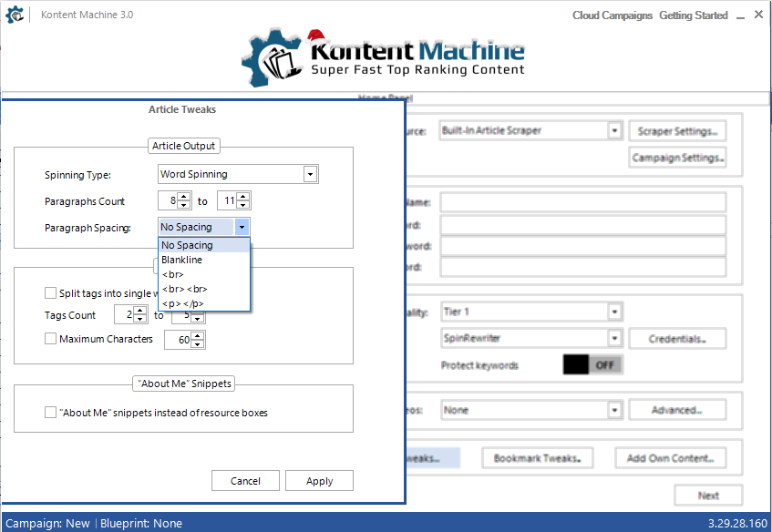
Task: Open Campaign Settings button
Action: (x=677, y=158)
